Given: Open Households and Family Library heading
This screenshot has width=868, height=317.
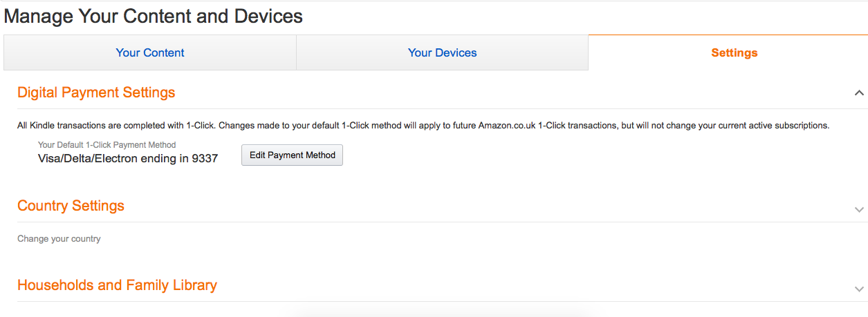Looking at the screenshot, I should 117,285.
